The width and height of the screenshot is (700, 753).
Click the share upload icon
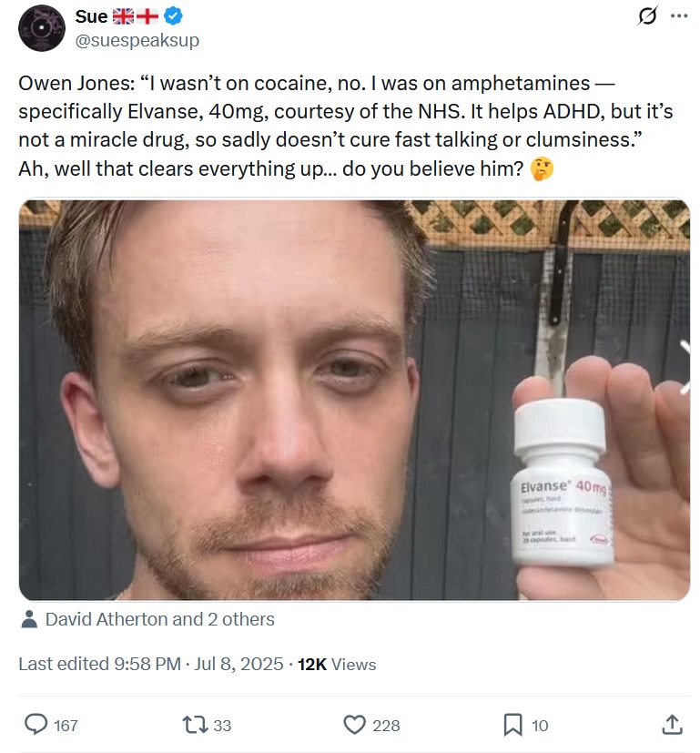pyautogui.click(x=672, y=725)
